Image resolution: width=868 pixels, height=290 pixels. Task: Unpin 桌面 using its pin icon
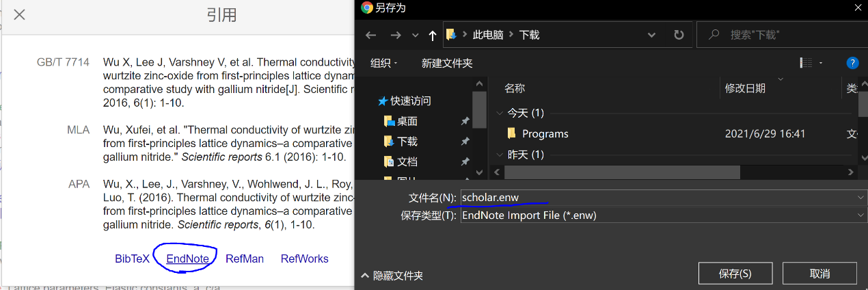pyautogui.click(x=465, y=121)
